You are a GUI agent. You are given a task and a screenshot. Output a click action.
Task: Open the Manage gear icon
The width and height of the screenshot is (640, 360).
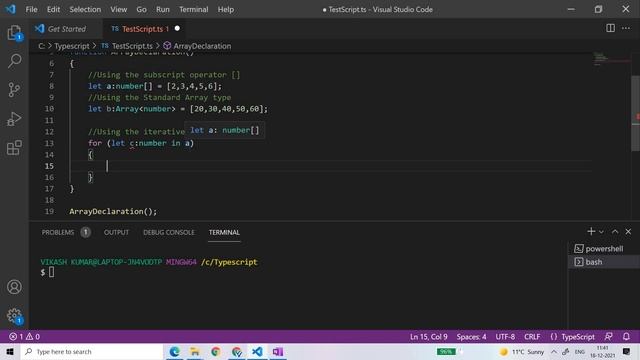[14, 316]
